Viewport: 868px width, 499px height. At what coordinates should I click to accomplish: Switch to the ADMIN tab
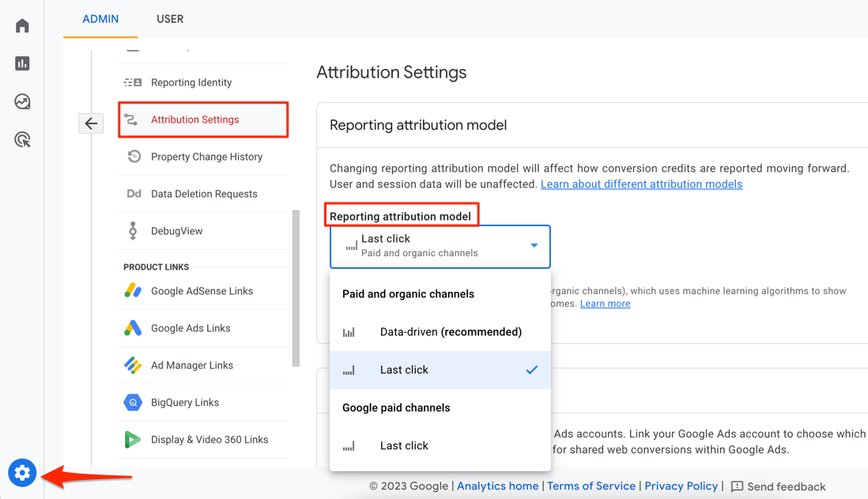100,19
